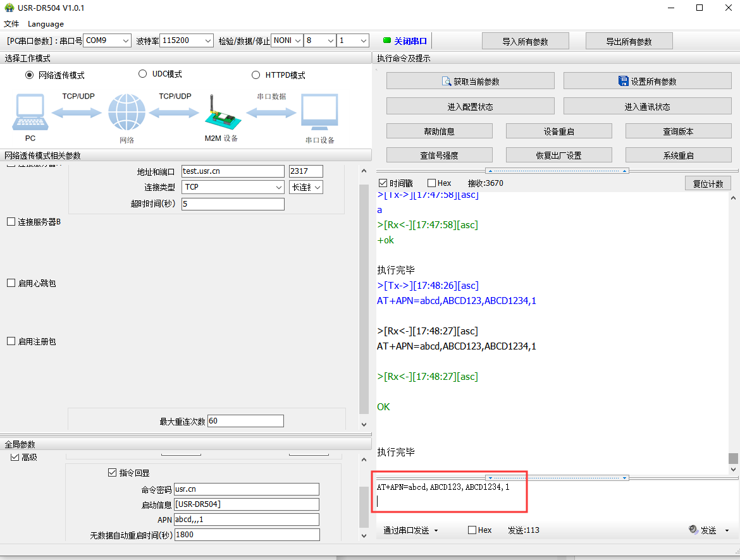Screen dimensions: 740x560
Task: Open the COM9 serial port dropdown
Action: coord(107,40)
